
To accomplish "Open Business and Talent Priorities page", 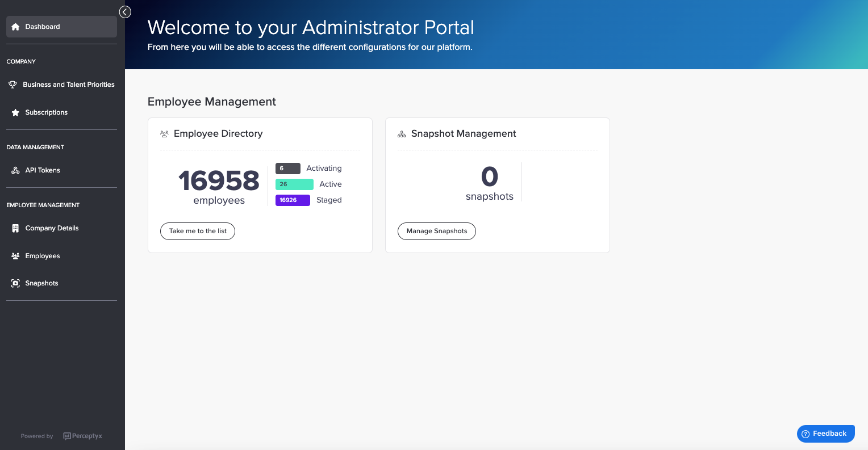I will (68, 85).
